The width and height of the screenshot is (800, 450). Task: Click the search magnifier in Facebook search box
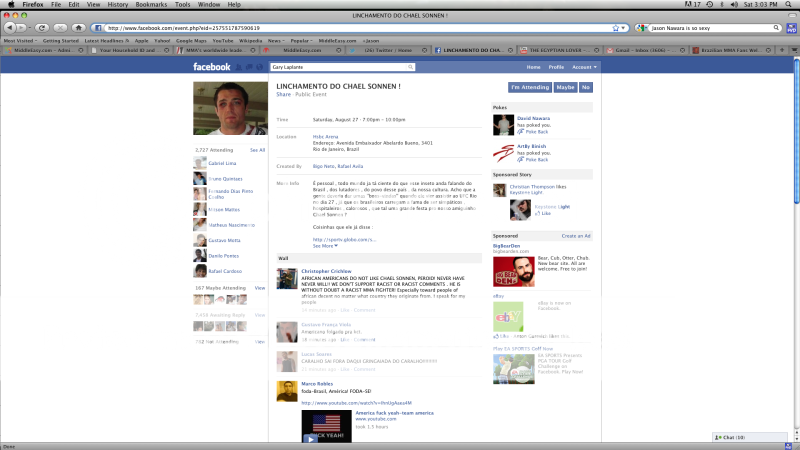coord(410,67)
